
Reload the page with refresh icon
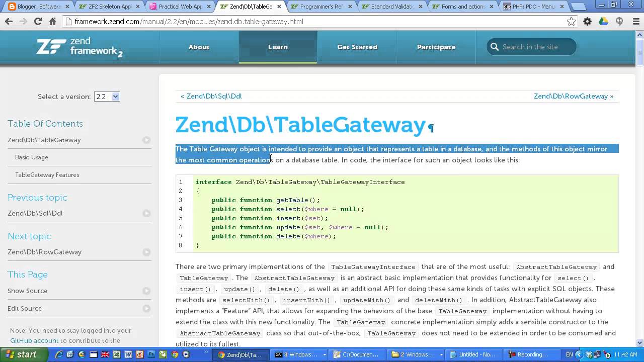(38, 22)
